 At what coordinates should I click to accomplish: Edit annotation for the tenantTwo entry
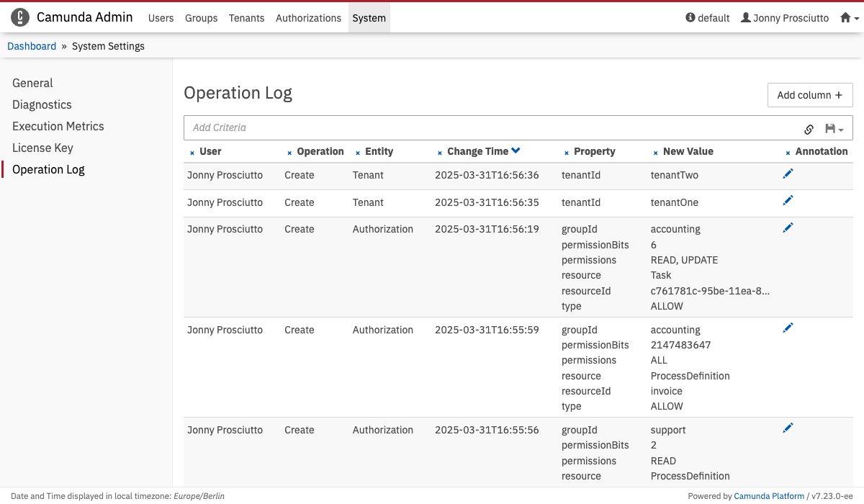(788, 174)
